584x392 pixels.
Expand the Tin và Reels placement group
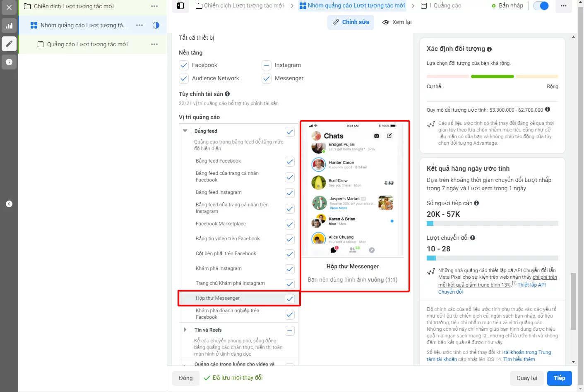[x=185, y=330]
